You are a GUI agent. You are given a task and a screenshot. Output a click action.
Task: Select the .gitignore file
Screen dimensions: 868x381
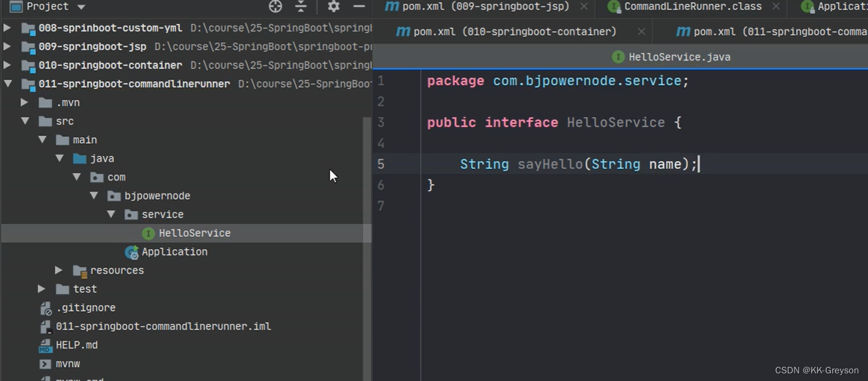[x=86, y=308]
